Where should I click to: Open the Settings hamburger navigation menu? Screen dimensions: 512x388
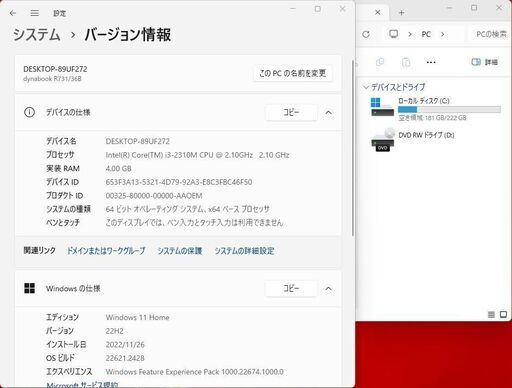pyautogui.click(x=35, y=13)
